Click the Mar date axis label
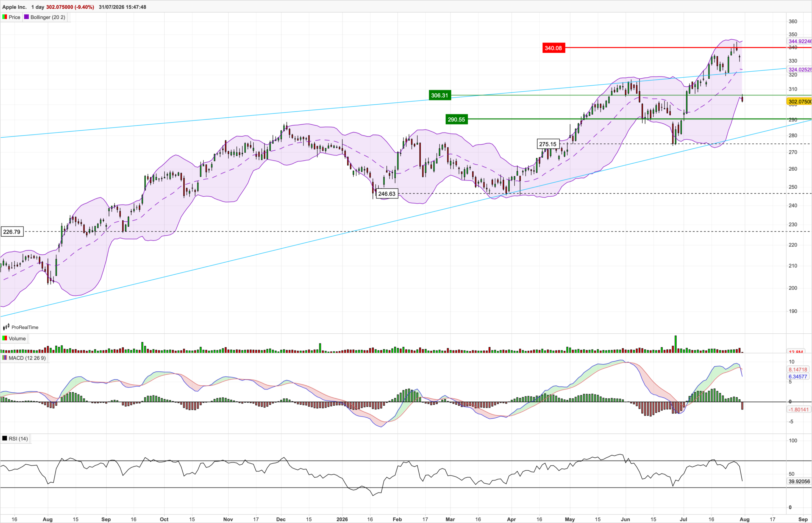 coord(450,519)
